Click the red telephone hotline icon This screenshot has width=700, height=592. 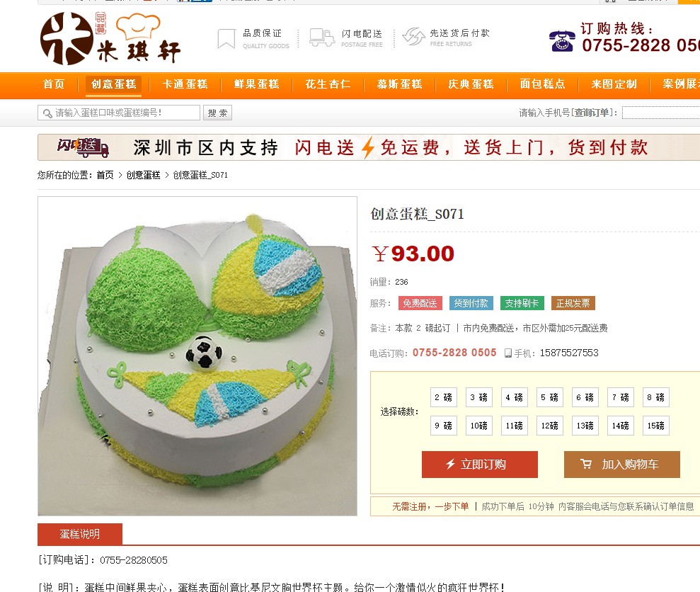click(561, 41)
